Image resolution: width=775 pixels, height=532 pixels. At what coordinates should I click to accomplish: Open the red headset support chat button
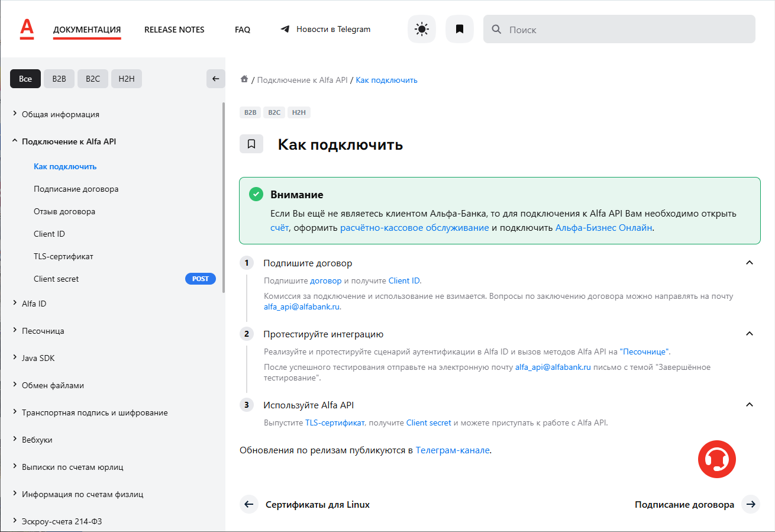716,459
